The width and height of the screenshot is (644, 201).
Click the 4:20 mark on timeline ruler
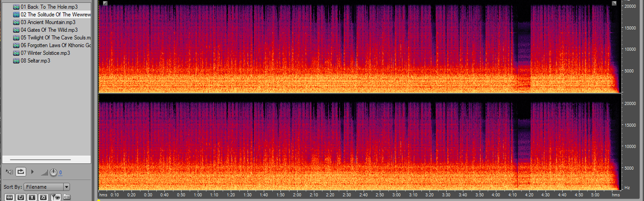(529, 194)
